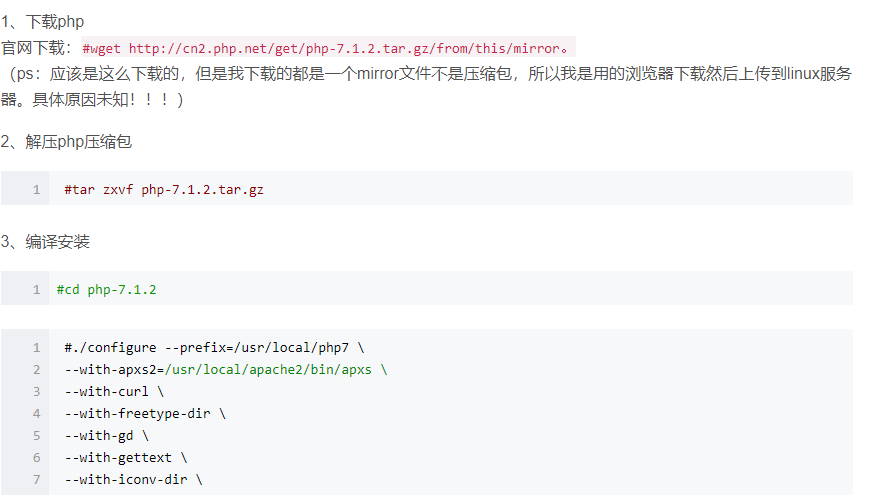The image size is (871, 495).
Task: Click the heading '2、解压php压缩包'
Action: (66, 142)
